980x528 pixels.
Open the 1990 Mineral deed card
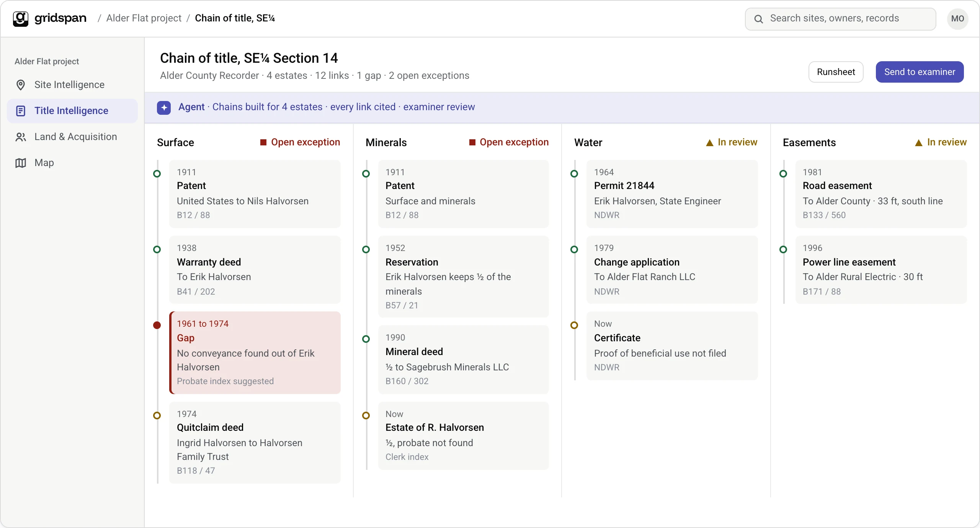(x=463, y=359)
